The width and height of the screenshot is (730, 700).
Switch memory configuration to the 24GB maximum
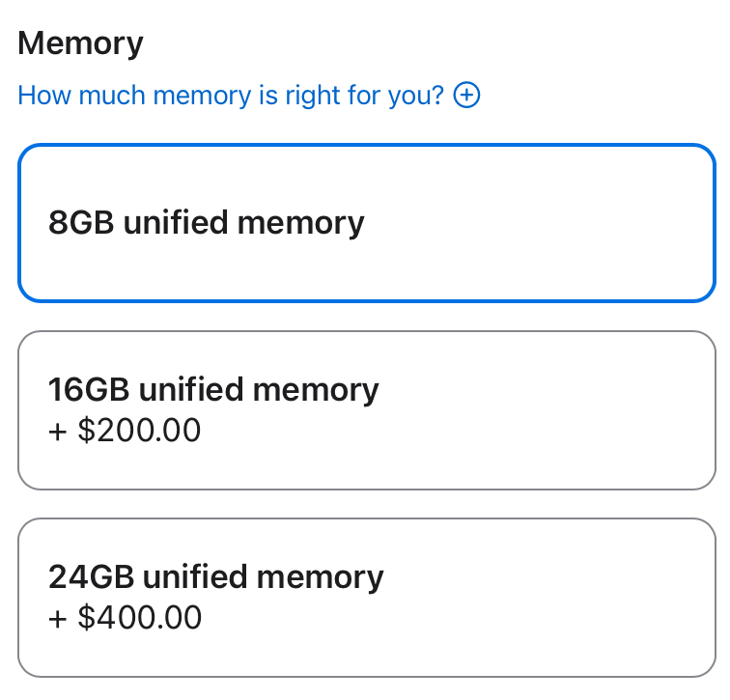366,598
